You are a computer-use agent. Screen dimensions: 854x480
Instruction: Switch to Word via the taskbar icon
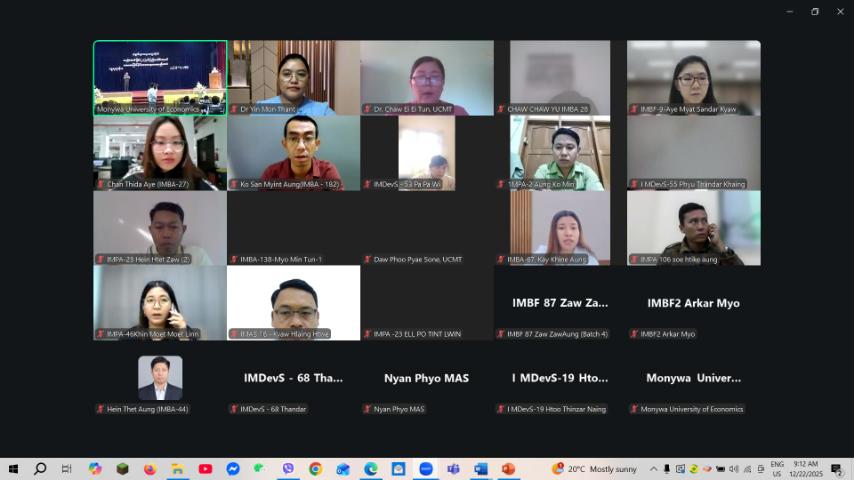(481, 469)
